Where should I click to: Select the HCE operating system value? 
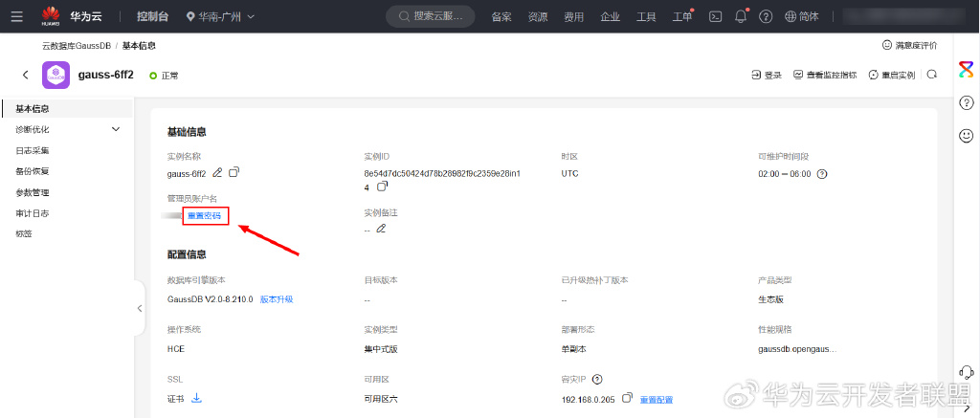(176, 349)
